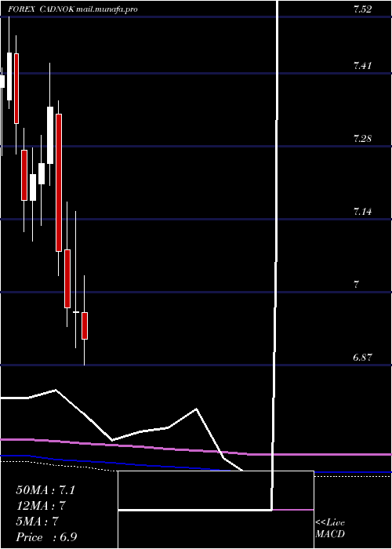Viewport: 392px width, 549px height.
Task: Click the 12MA : 7 readout
Action: [42, 506]
